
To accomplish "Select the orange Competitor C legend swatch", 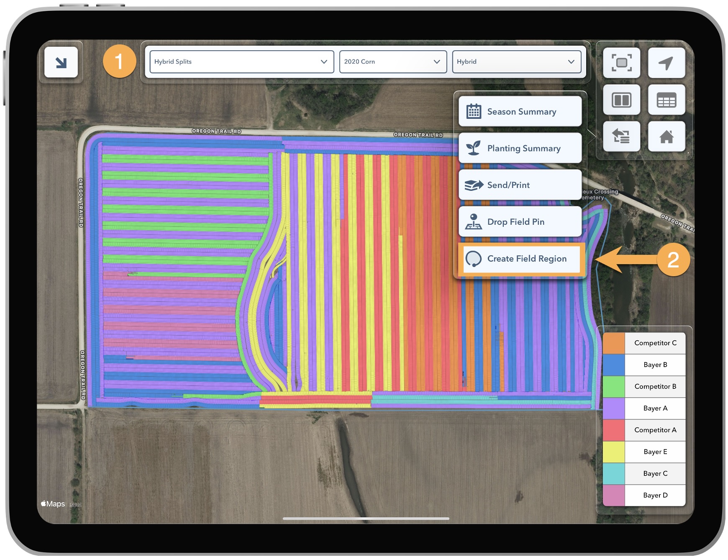I will point(614,343).
